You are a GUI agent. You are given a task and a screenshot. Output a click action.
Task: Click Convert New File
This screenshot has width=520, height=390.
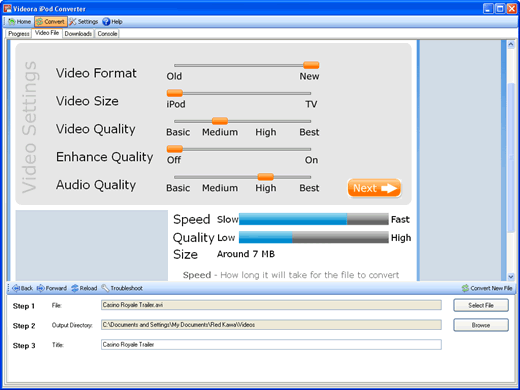[487, 288]
